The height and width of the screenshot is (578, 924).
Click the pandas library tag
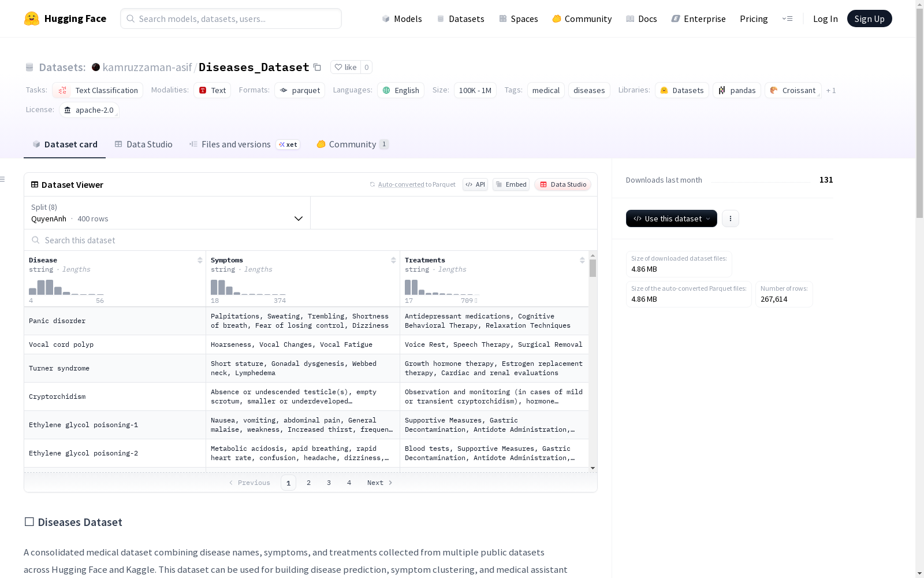[x=737, y=90]
